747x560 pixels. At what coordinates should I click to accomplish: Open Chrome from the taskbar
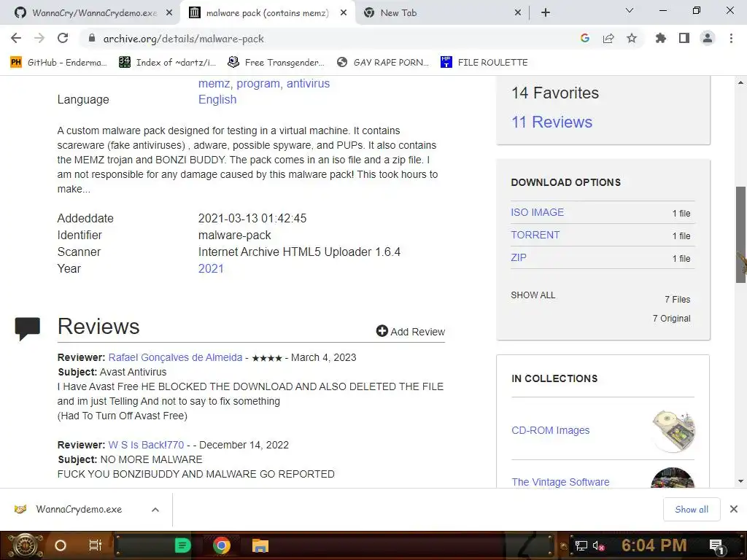(222, 545)
